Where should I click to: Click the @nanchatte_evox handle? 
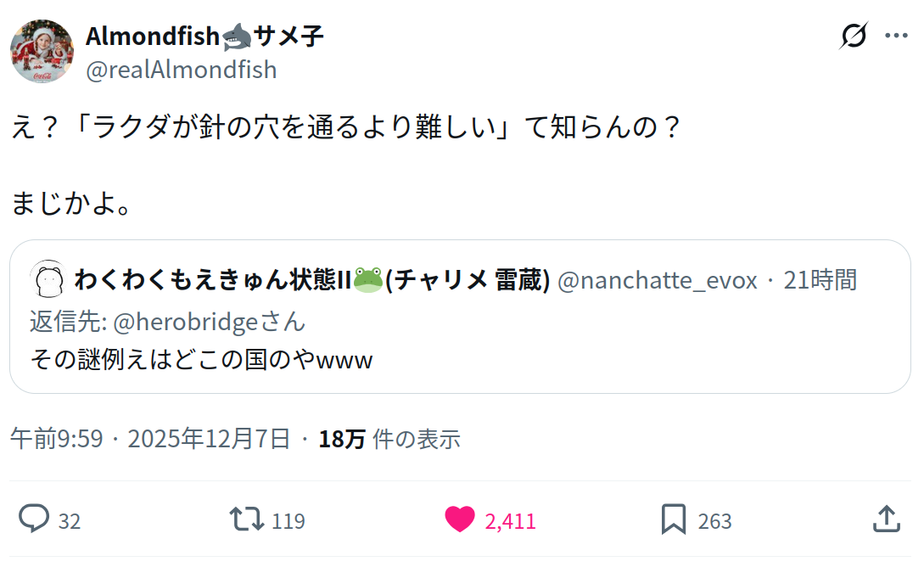click(x=657, y=279)
